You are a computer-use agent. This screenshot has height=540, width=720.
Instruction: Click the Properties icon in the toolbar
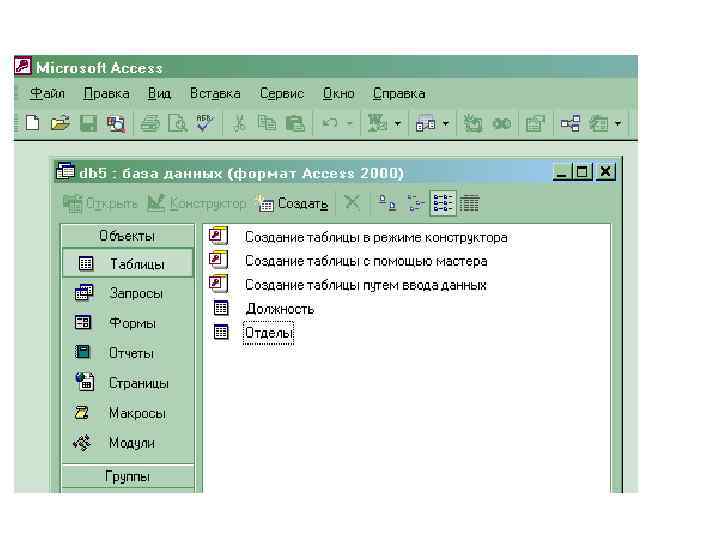click(x=535, y=123)
